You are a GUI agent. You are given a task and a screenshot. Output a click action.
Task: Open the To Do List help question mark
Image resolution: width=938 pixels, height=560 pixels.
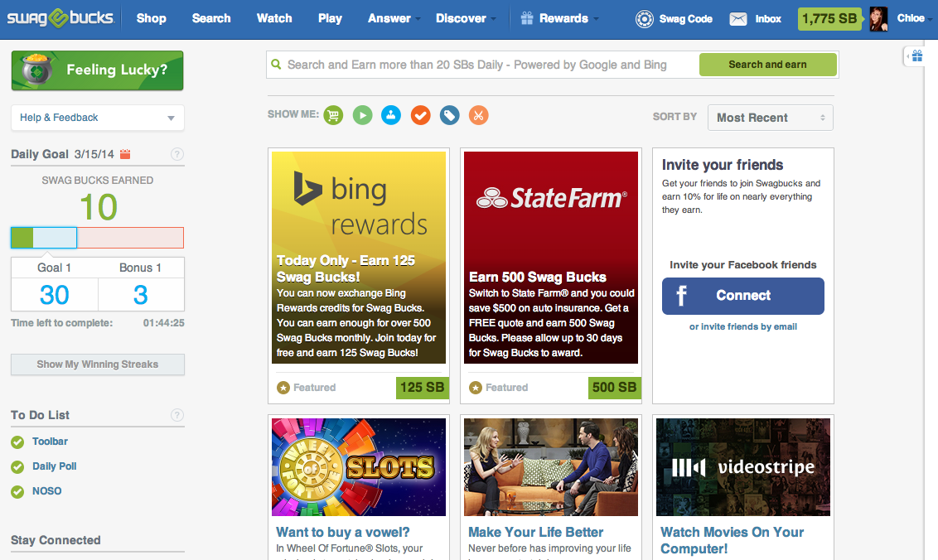click(x=177, y=415)
